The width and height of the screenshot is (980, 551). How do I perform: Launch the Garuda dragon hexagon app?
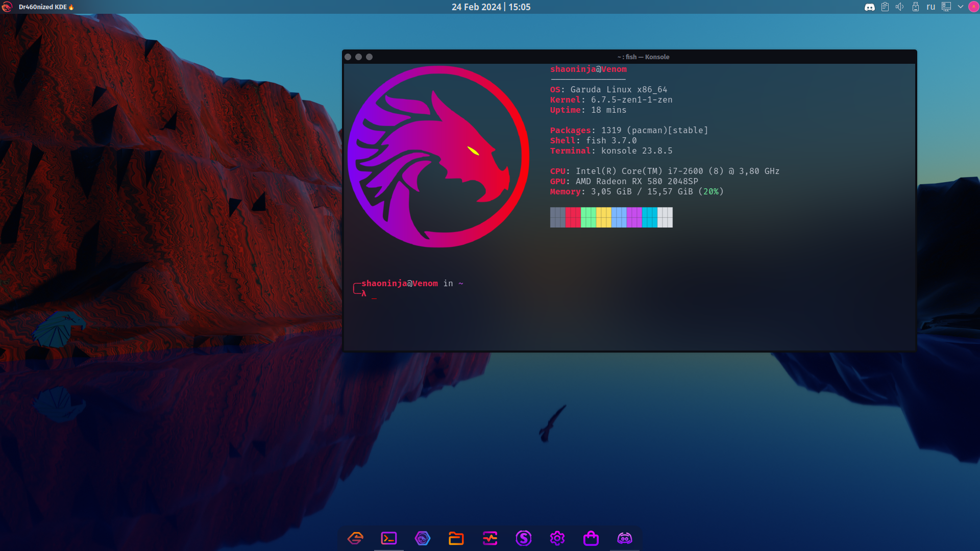click(423, 538)
